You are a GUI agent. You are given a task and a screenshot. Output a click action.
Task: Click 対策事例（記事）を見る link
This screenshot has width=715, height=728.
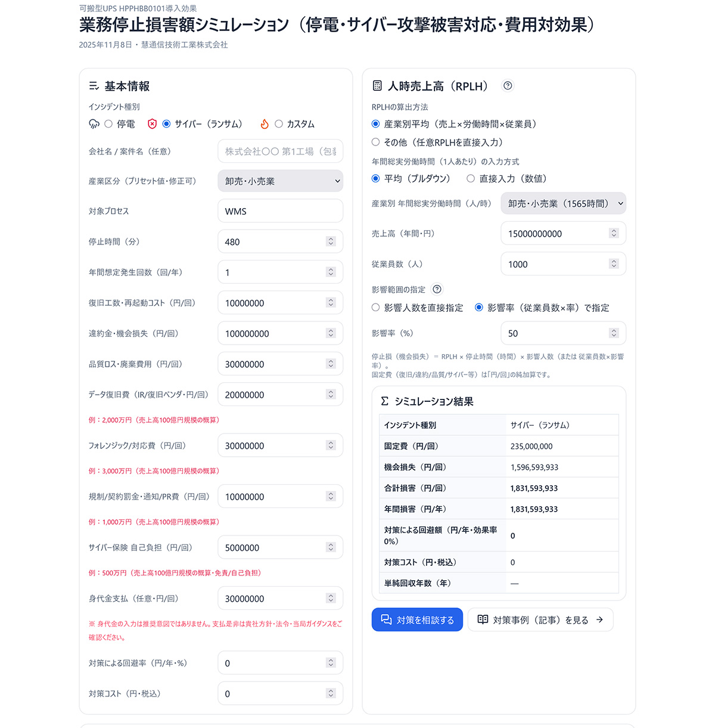[540, 619]
